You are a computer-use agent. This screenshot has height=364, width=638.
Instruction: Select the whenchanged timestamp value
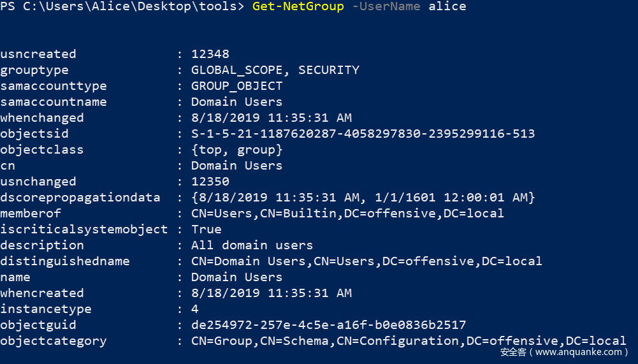point(272,118)
